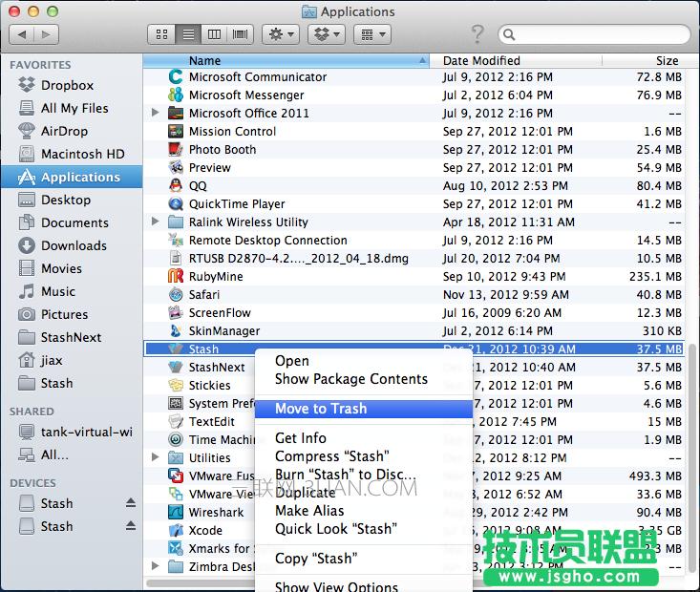Select Get Info in the context menu
This screenshot has width=700, height=592.
click(x=301, y=438)
